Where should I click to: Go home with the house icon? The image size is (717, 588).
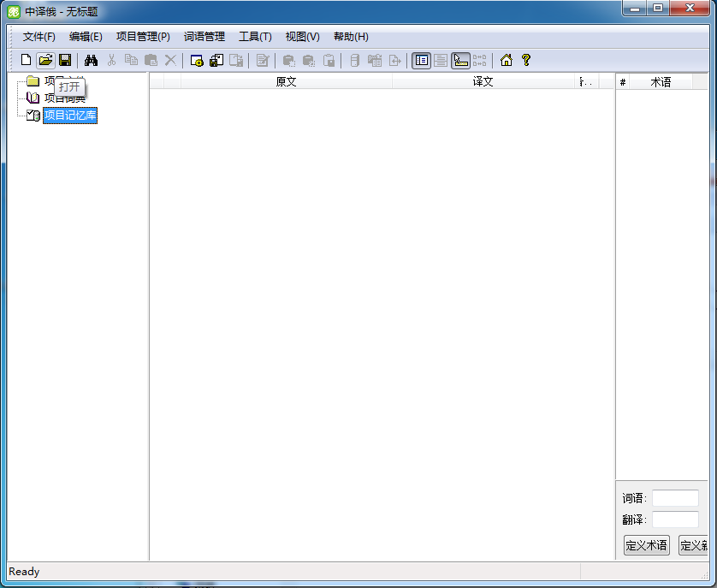507,60
